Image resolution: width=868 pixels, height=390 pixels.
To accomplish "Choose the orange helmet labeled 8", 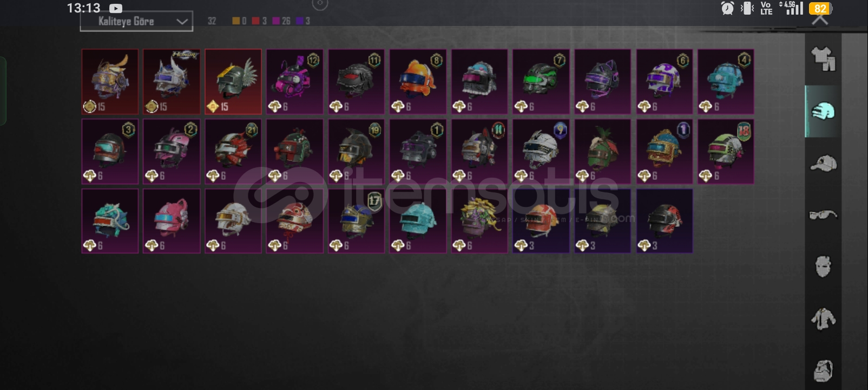I will (x=418, y=82).
